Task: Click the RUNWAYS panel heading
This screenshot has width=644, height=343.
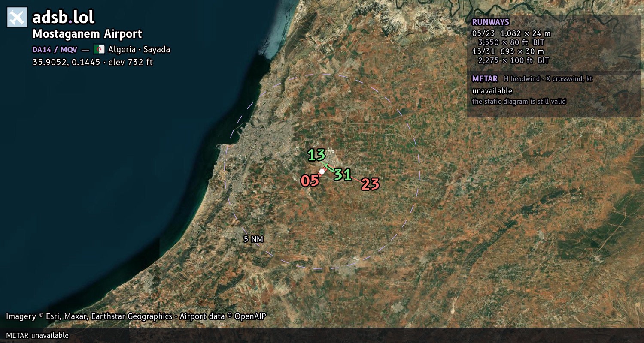Action: [490, 22]
